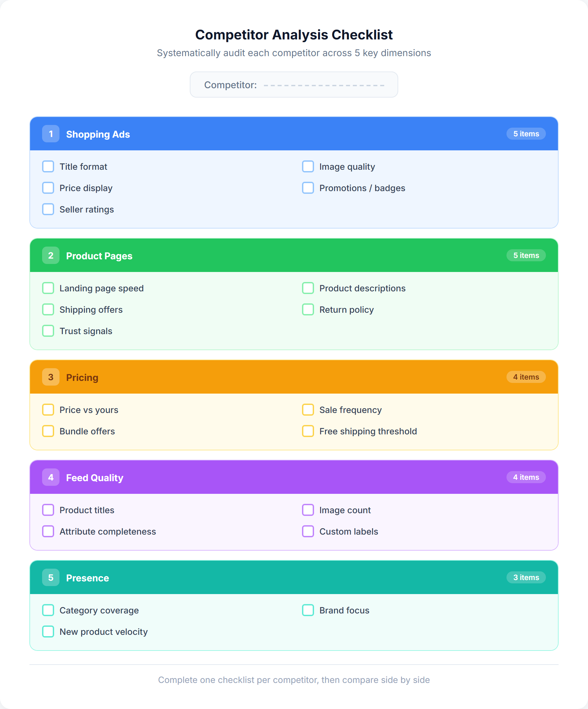Check the Attribute completeness checkbox
The image size is (588, 709).
48,531
